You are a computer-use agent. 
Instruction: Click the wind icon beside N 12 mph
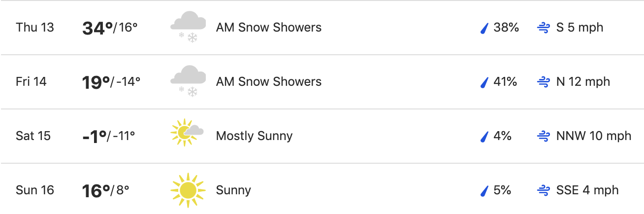(x=543, y=82)
